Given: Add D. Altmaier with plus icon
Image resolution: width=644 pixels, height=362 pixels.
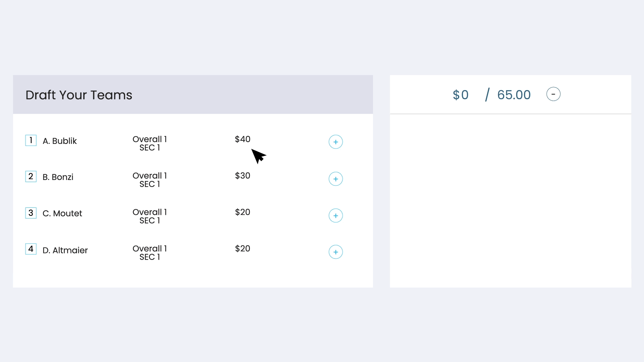Looking at the screenshot, I should point(335,252).
